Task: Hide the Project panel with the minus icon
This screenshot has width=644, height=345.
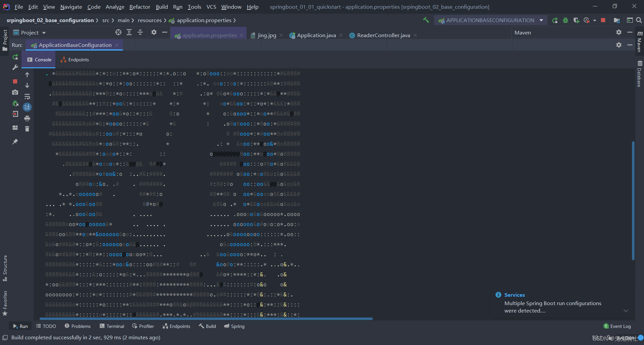Action: (165, 32)
